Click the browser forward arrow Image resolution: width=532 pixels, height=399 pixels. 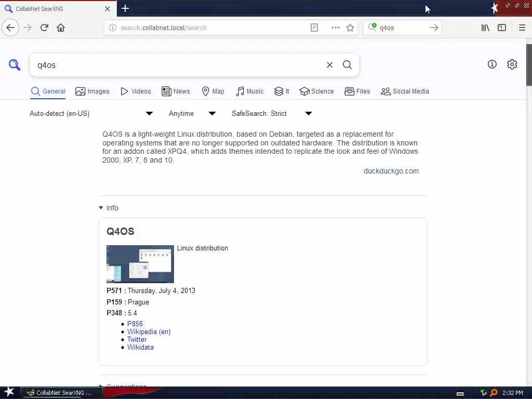28,28
